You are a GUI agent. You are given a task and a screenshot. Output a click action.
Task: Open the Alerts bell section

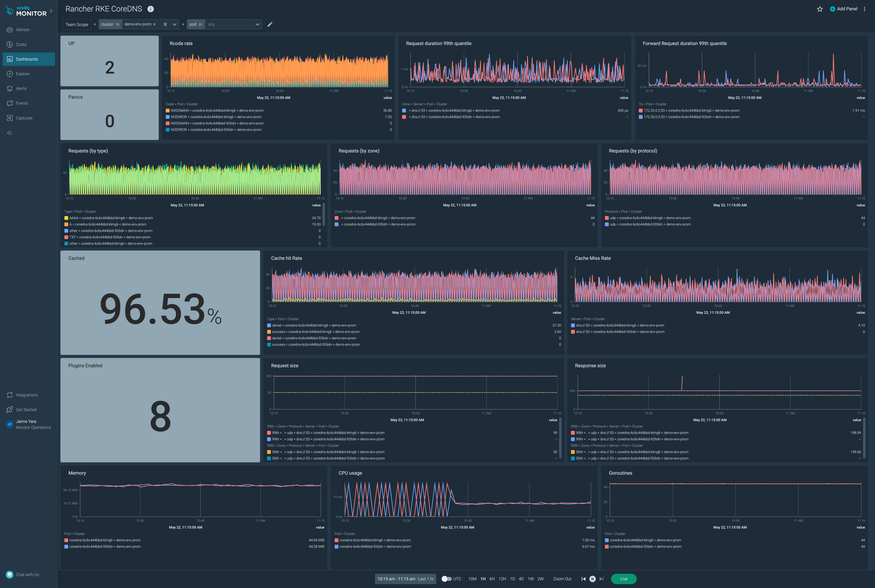click(21, 89)
